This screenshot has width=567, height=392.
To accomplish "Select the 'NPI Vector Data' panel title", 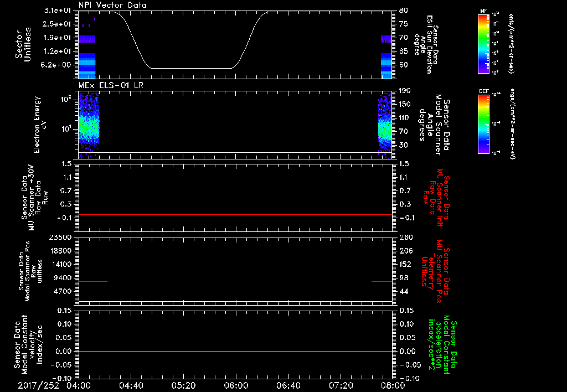I will click(112, 5).
